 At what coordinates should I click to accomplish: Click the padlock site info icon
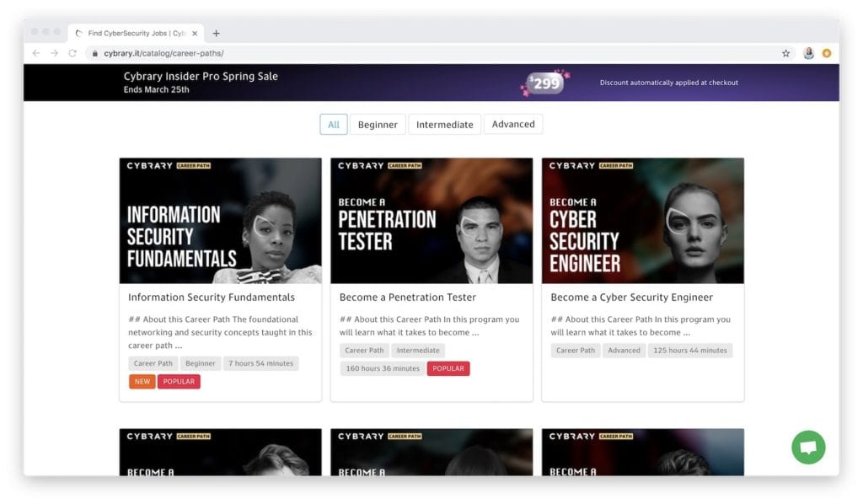pos(95,53)
